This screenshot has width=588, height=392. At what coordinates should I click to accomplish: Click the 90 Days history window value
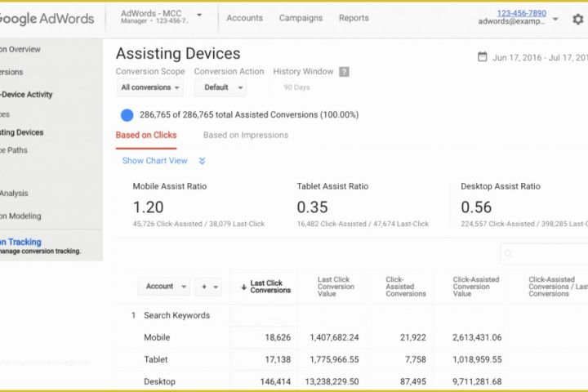pos(296,87)
